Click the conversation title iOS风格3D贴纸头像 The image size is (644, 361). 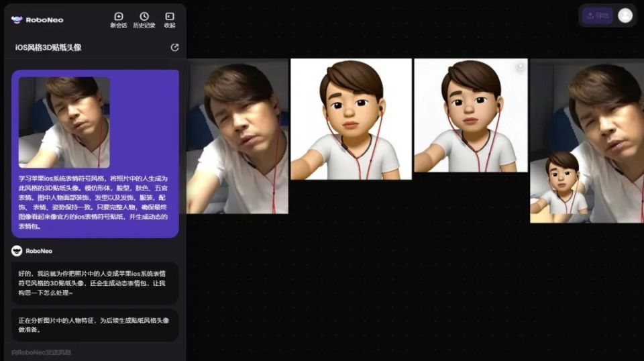pos(48,48)
